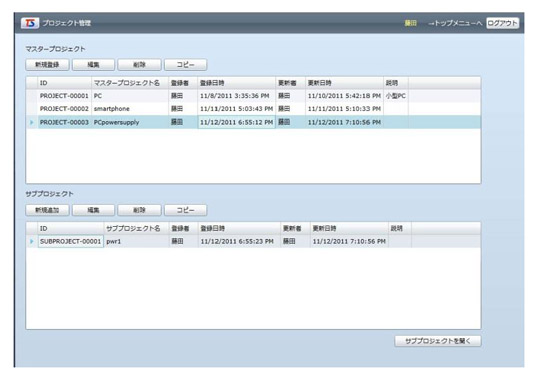This screenshot has height=381, width=540.
Task: Sort by マスタープロジェクト名 column header
Action: 130,83
